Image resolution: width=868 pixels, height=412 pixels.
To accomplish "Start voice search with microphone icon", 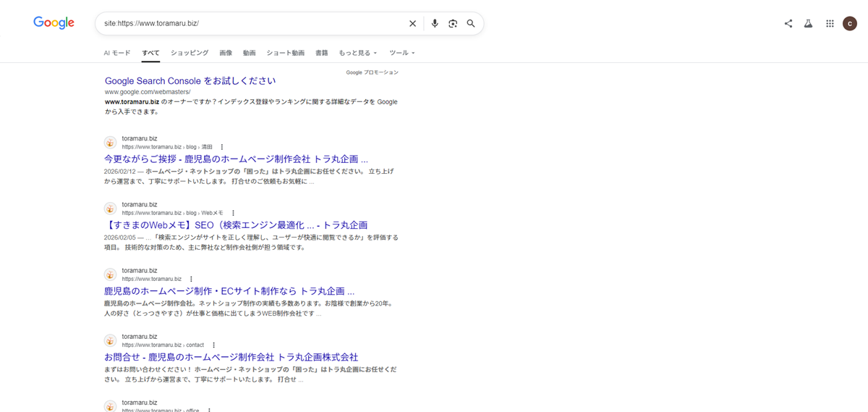I will tap(435, 23).
